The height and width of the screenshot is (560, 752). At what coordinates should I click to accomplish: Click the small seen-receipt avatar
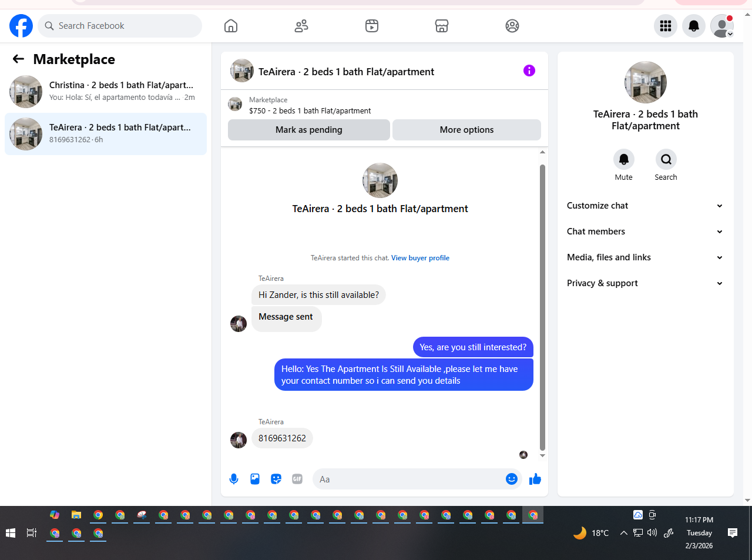coord(523,455)
